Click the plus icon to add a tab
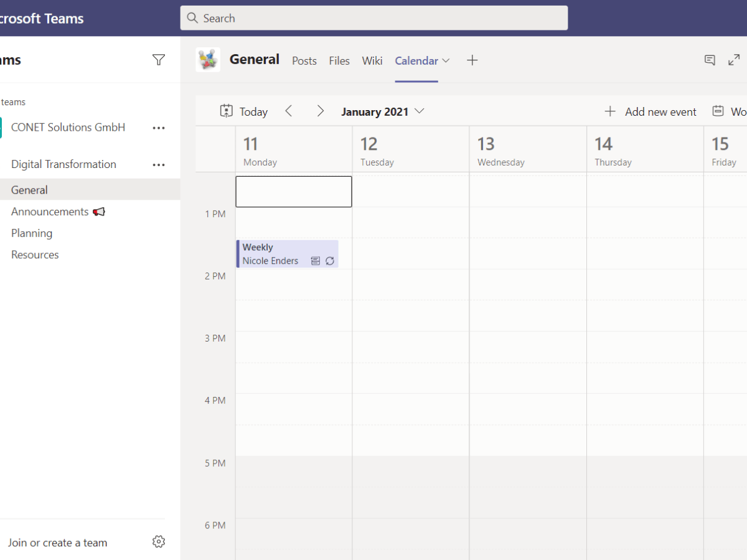 pyautogui.click(x=472, y=60)
